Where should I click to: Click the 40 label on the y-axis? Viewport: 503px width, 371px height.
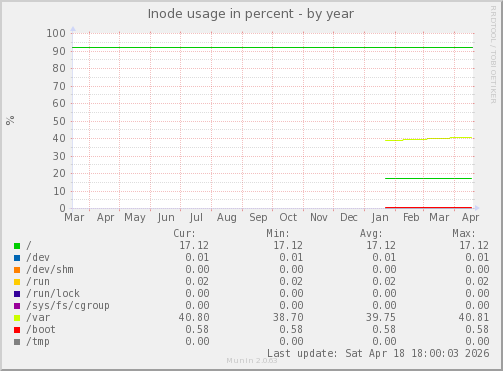(59, 138)
